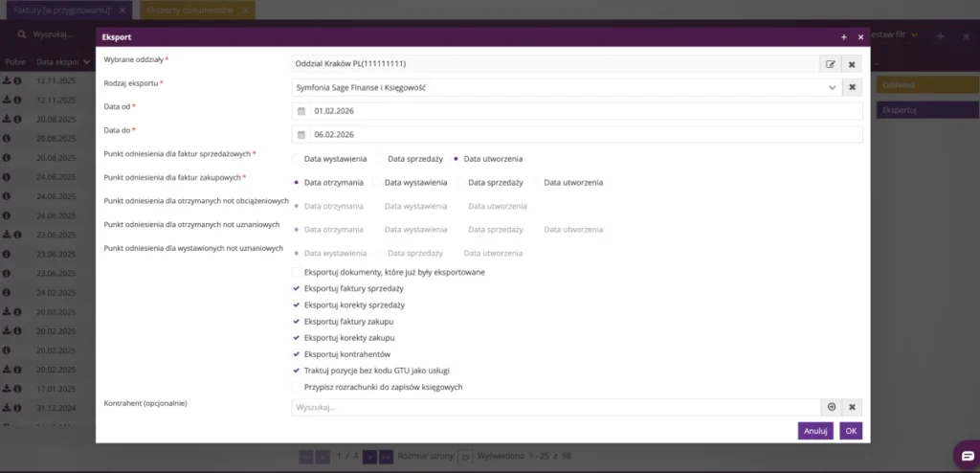Click download icon in 31.12.2024 row
Viewport: 980px width, 473px height.
(x=7, y=408)
